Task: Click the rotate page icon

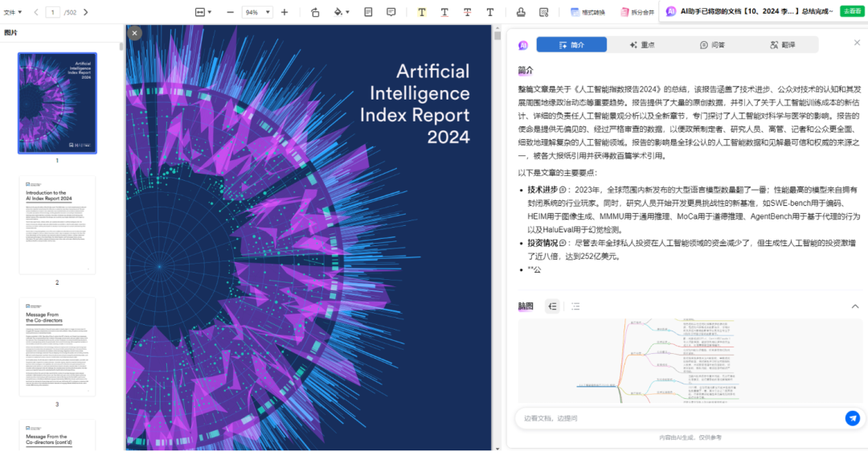Action: tap(315, 12)
